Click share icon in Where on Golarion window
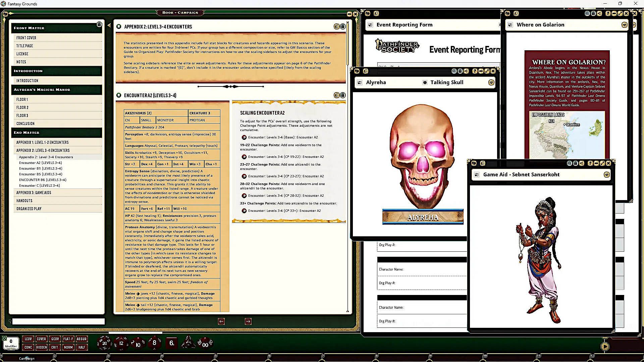 click(x=599, y=13)
